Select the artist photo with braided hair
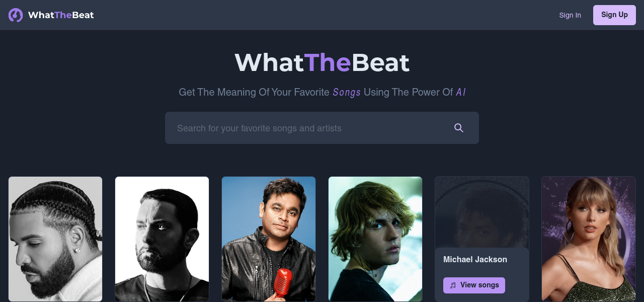 click(x=55, y=239)
